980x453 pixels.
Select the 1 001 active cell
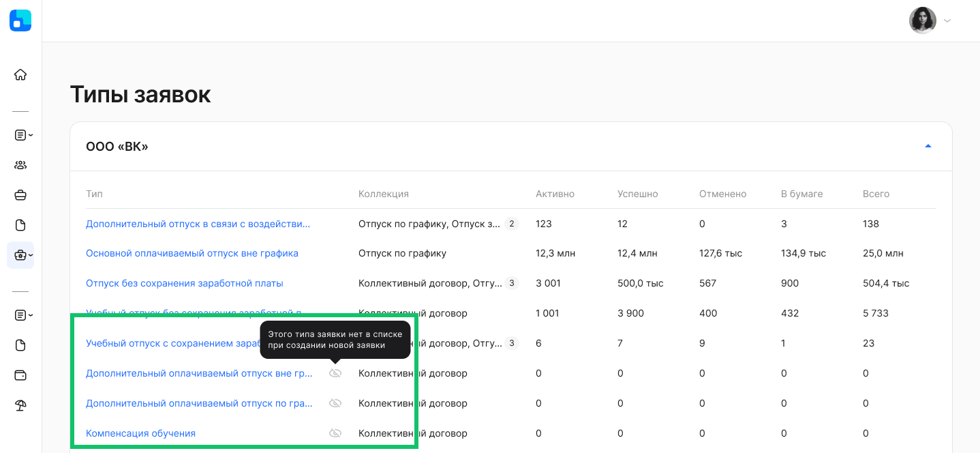547,313
